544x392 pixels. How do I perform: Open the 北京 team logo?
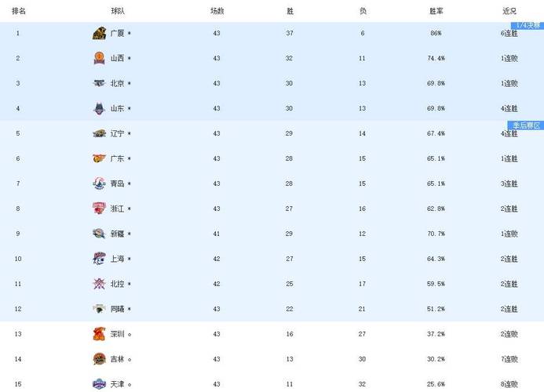(x=99, y=83)
